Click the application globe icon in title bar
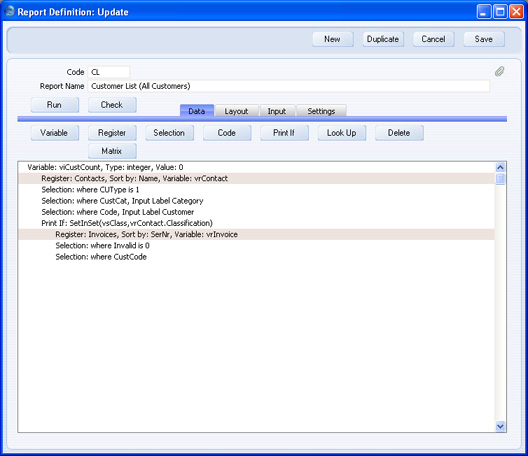 (x=9, y=11)
